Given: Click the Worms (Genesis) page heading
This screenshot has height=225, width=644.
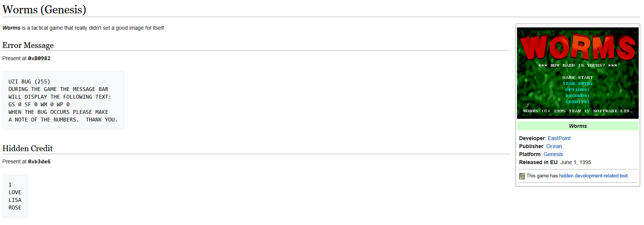Looking at the screenshot, I should 44,10.
